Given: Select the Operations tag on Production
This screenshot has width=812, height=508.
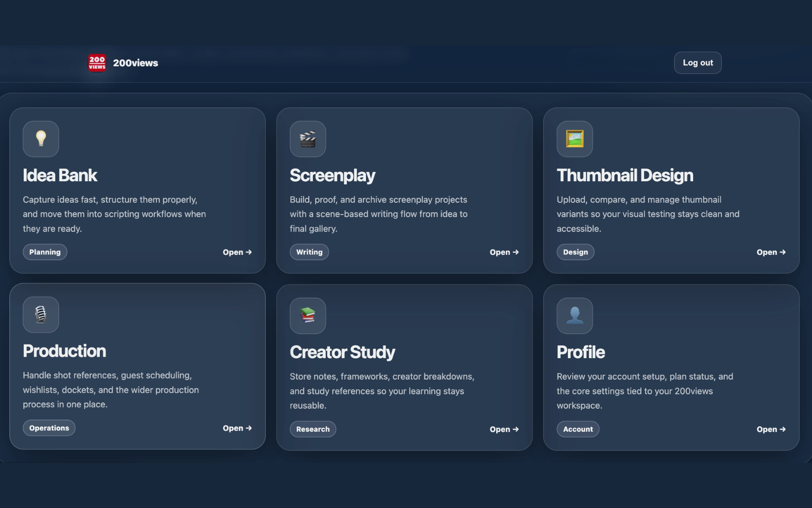Looking at the screenshot, I should pyautogui.click(x=49, y=428).
